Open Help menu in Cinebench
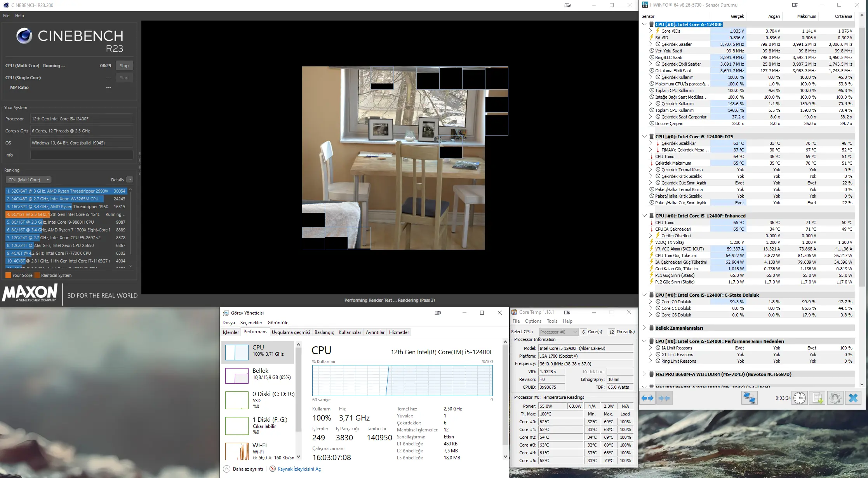The image size is (868, 478). point(19,16)
